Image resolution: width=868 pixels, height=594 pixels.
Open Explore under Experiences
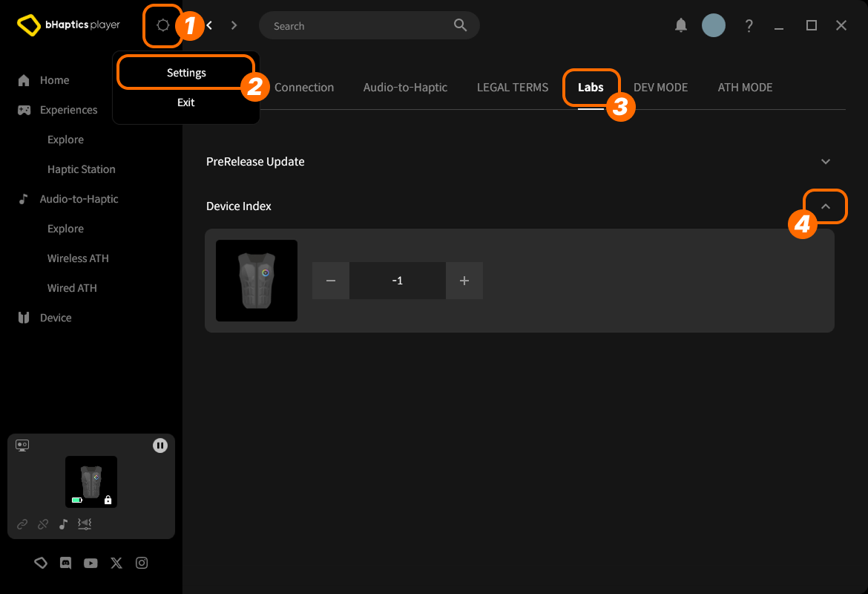65,140
